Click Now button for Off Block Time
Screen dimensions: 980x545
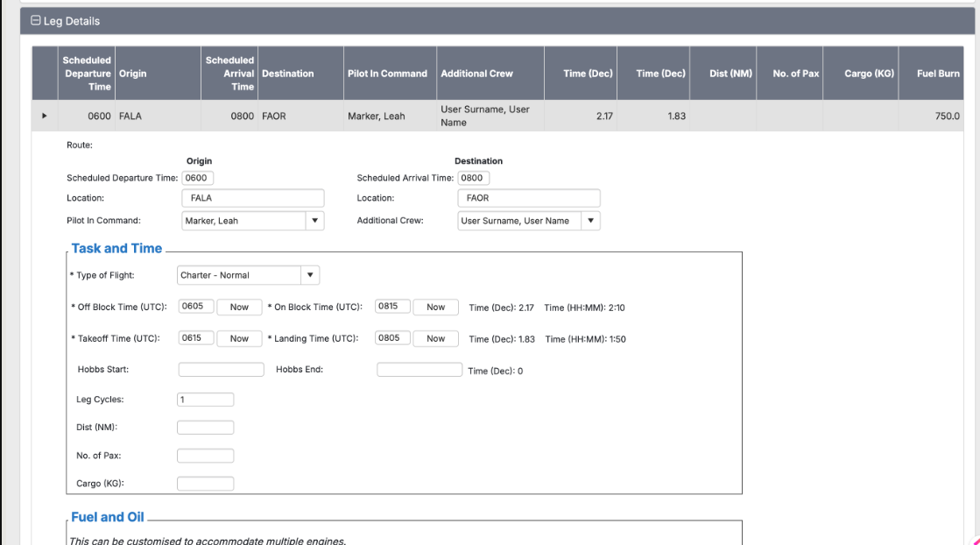point(238,307)
